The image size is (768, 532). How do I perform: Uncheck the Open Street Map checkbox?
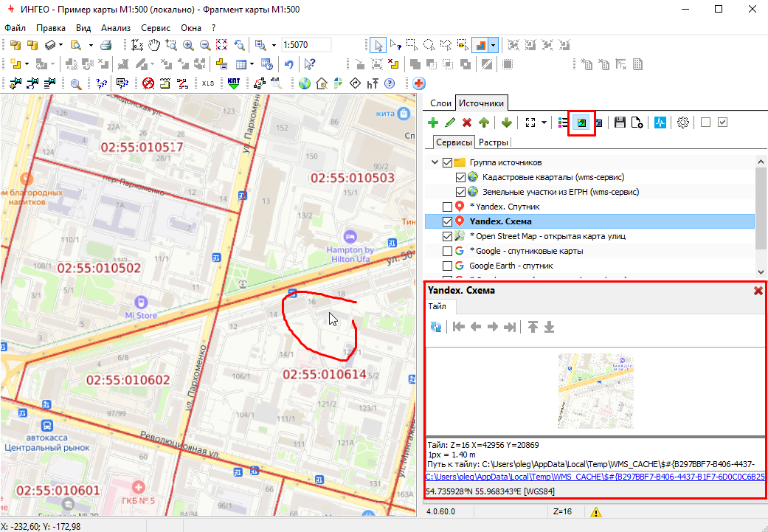pyautogui.click(x=446, y=236)
